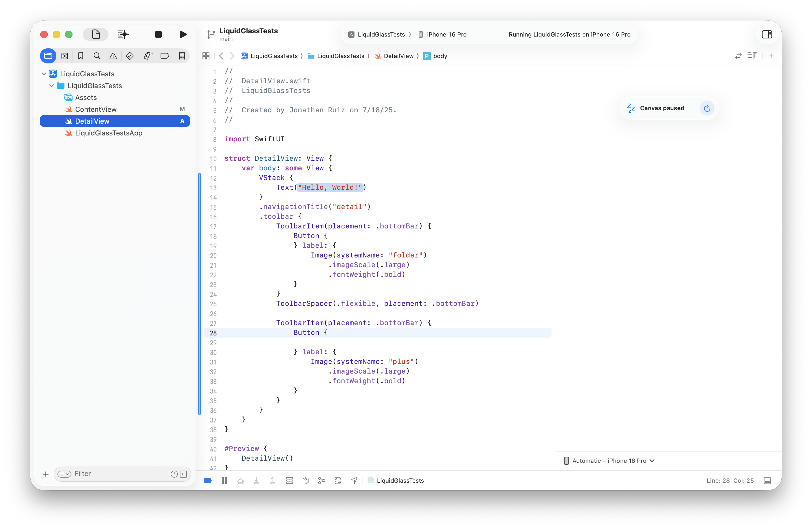Image resolution: width=812 pixels, height=530 pixels.
Task: Open the body symbol breadcrumb
Action: coord(435,56)
